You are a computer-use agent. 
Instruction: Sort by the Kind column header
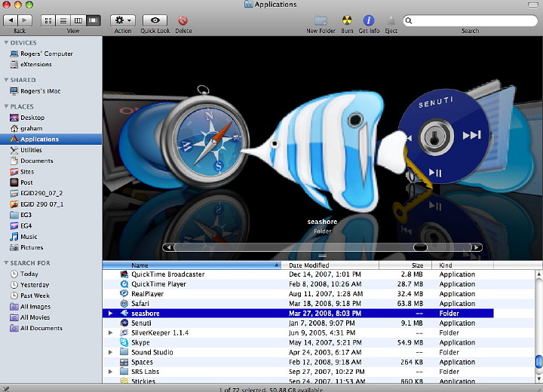(x=462, y=265)
